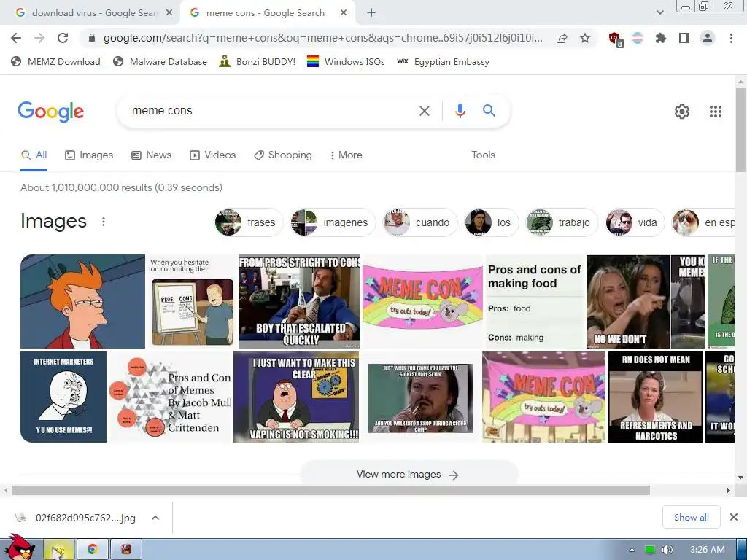Select the 'los' filter chip
Viewport: 747px width, 560px height.
pyautogui.click(x=491, y=222)
